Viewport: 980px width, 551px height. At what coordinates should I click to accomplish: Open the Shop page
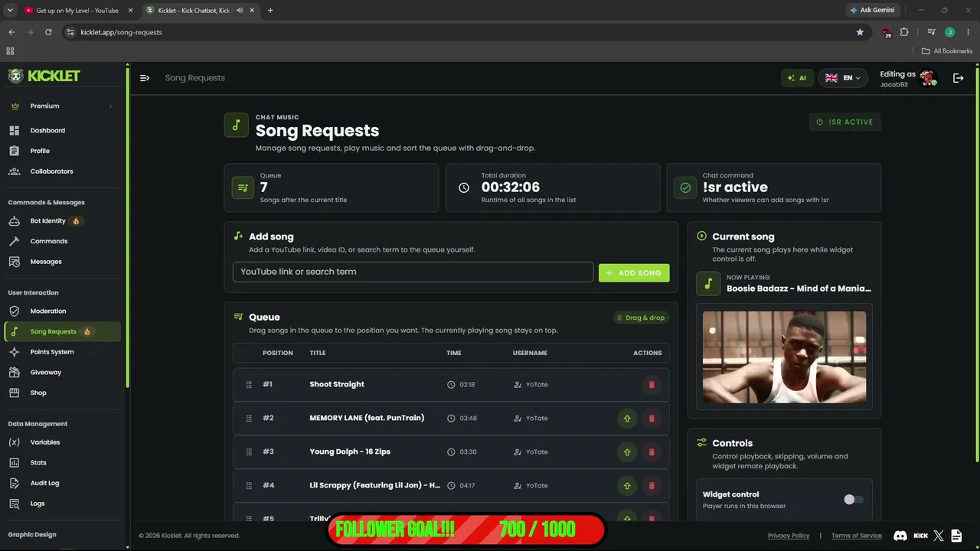pyautogui.click(x=38, y=393)
